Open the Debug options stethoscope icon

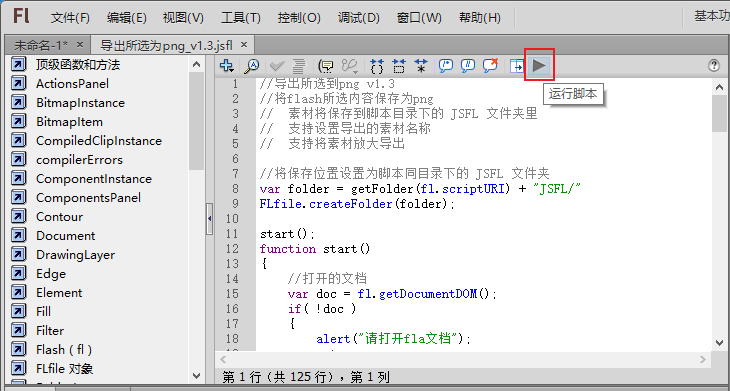(x=350, y=67)
